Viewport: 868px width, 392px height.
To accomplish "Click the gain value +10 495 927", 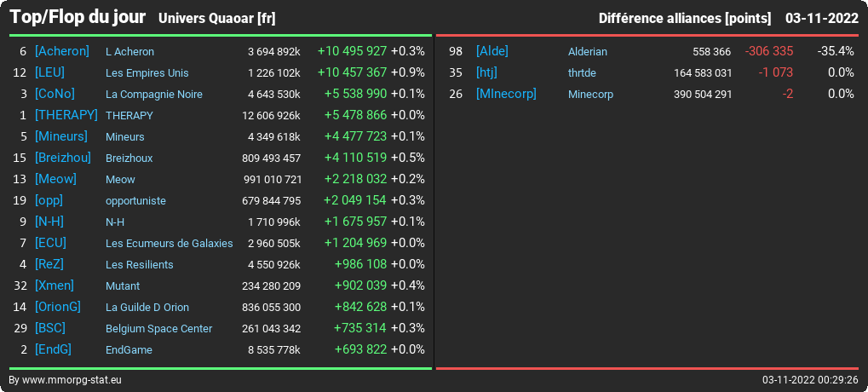I will (352, 51).
